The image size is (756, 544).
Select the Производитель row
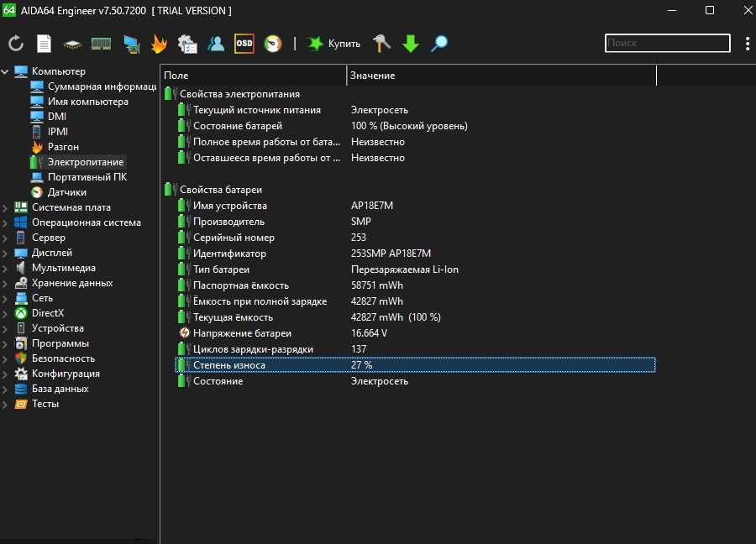(x=415, y=221)
